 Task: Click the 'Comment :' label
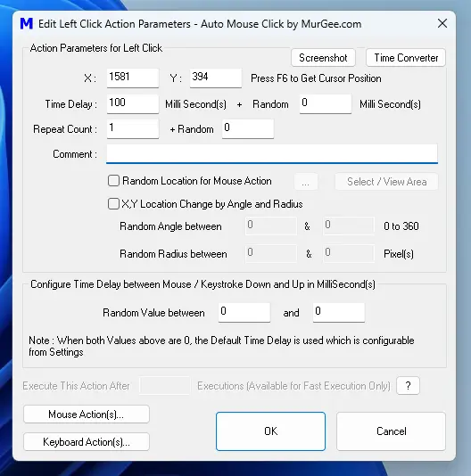(75, 154)
